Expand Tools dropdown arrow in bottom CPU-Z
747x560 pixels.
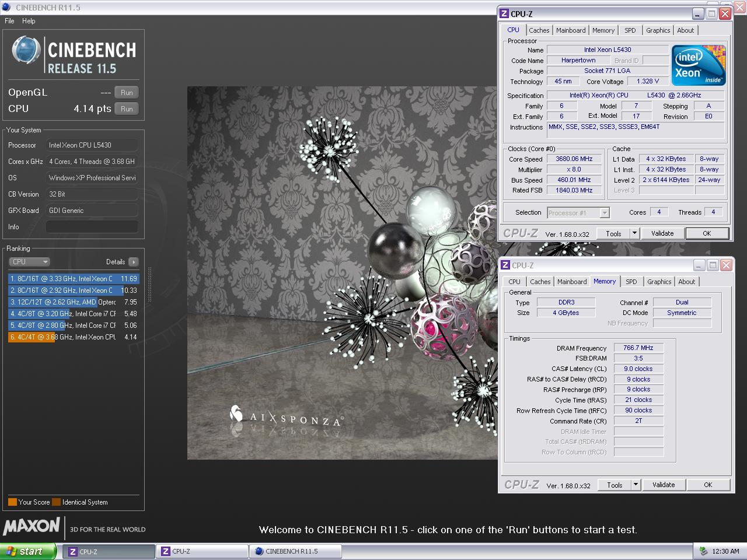click(x=636, y=485)
